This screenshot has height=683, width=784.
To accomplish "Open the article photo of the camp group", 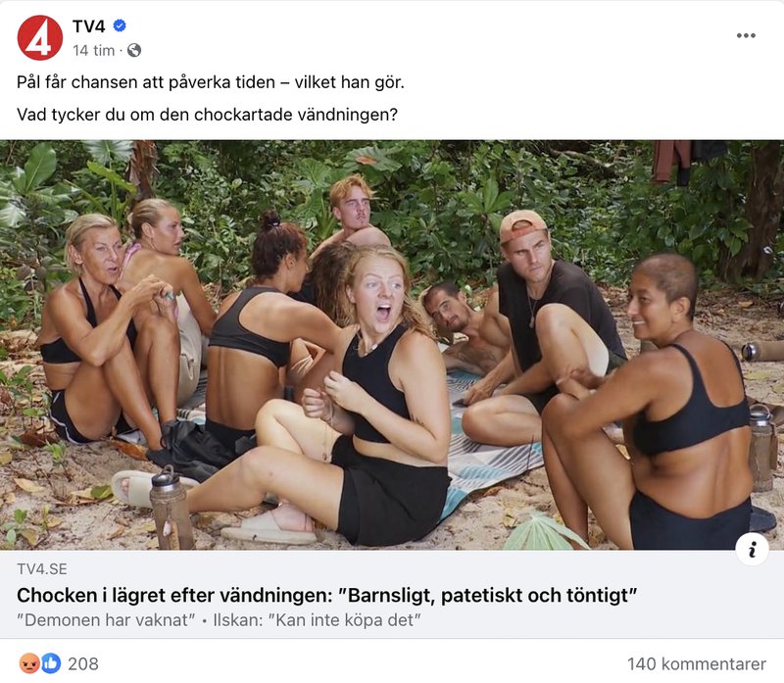I will (x=392, y=345).
